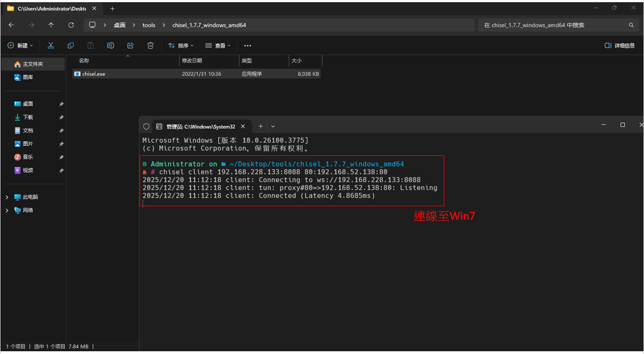The height and width of the screenshot is (354, 644).
Task: Select 网络 in navigation pane
Action: click(28, 210)
